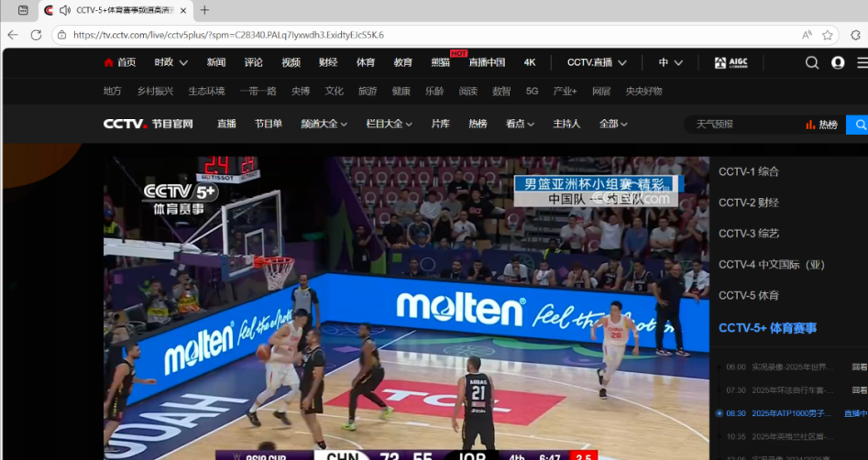
Task: Select the 08:30 ATP1000 live program
Action: [792, 413]
